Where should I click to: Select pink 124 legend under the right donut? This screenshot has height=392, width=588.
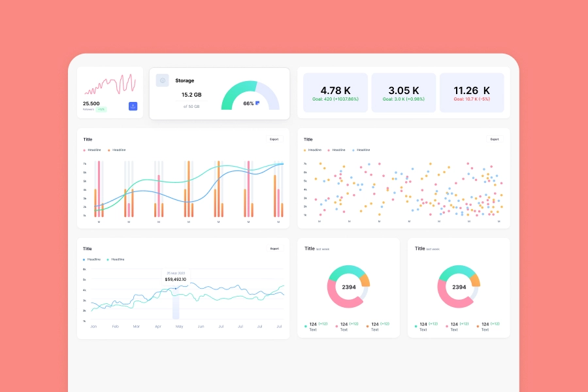tap(457, 327)
